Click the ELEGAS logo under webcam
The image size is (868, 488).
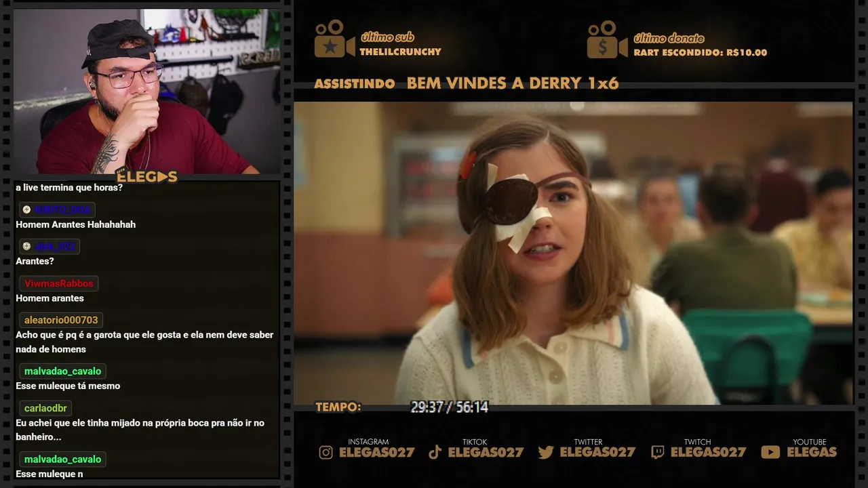pos(146,177)
